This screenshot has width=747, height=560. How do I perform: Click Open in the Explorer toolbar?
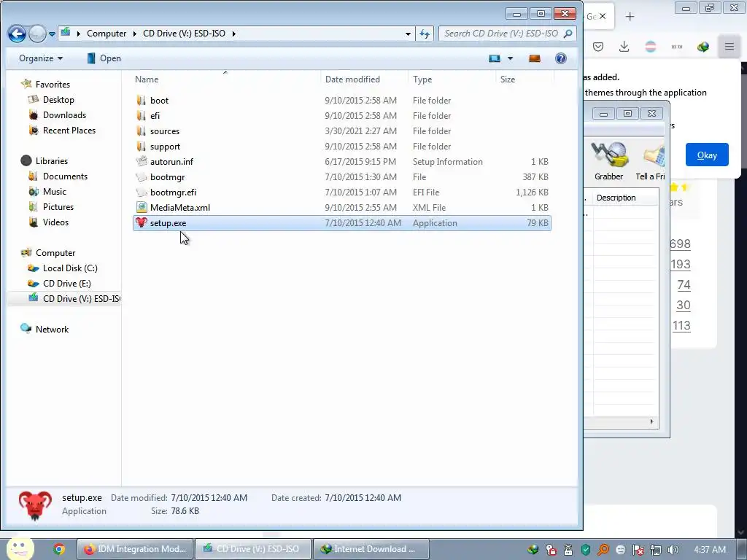tap(104, 58)
